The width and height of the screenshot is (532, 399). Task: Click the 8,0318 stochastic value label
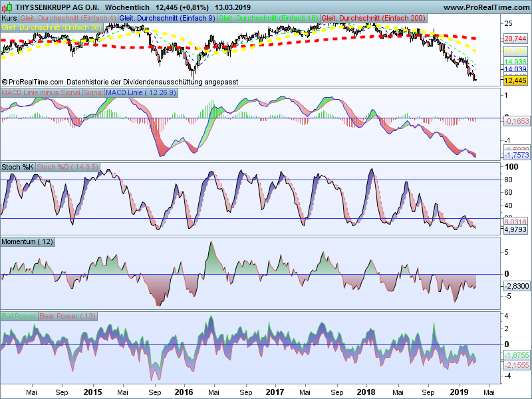(x=515, y=221)
